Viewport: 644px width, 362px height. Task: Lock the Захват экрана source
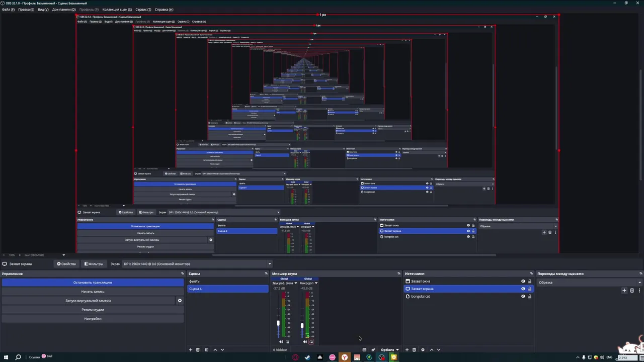click(x=529, y=289)
